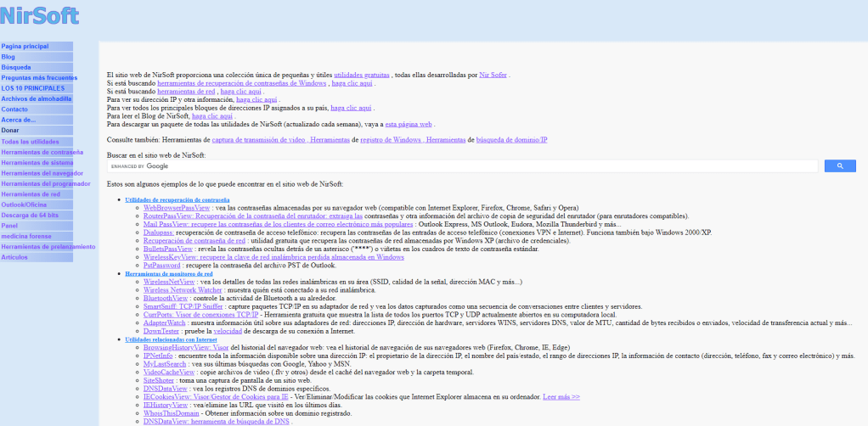Viewport: 868px width, 426px height.
Task: Focus the Google enhanced search input field
Action: [x=462, y=166]
